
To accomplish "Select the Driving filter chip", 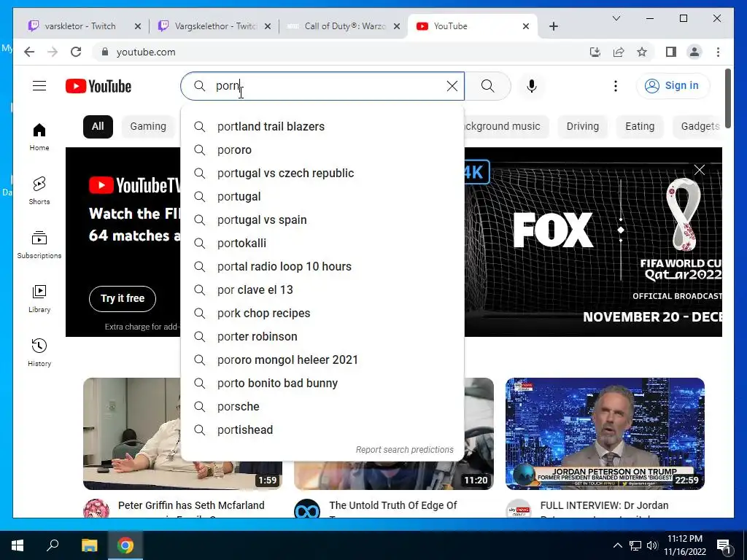I will pyautogui.click(x=583, y=126).
